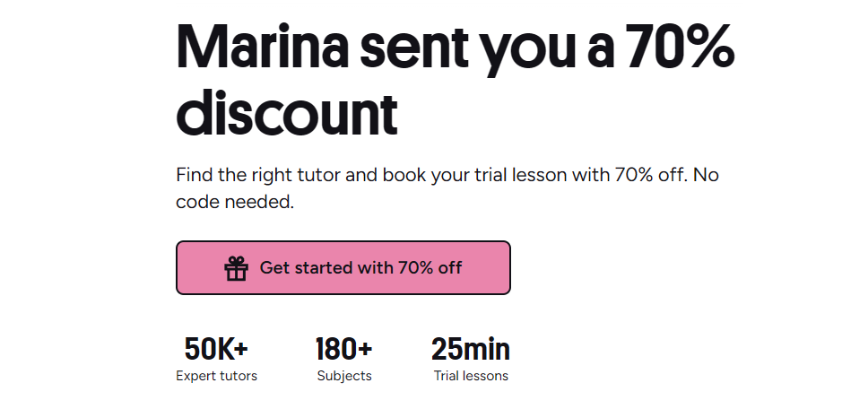The image size is (868, 409).
Task: Click '70% off' in the pink button text
Action: (x=430, y=268)
